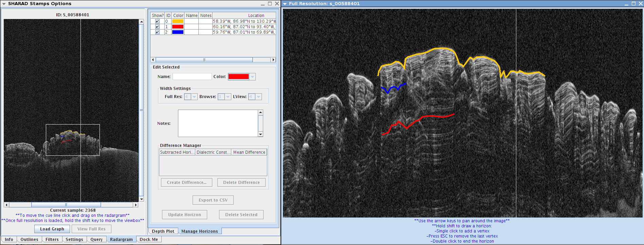Image resolution: width=644 pixels, height=245 pixels.
Task: Open the Settings tab
Action: 74,240
